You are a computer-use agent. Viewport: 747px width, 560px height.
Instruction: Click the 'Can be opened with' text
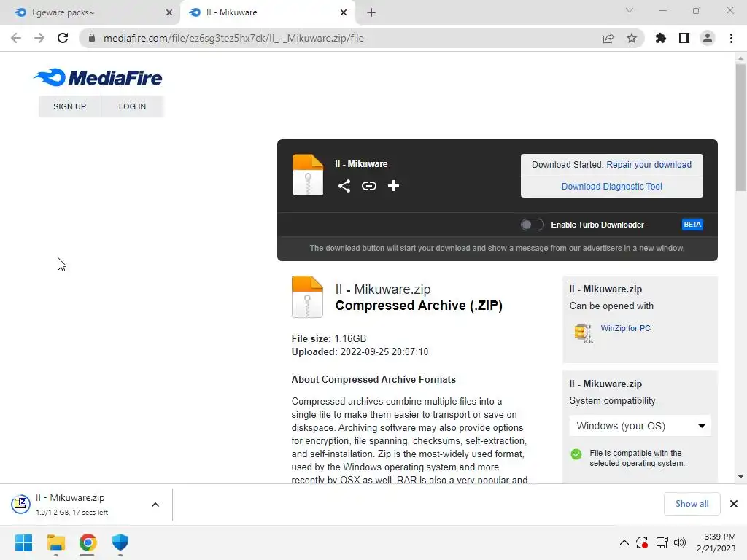[611, 306]
